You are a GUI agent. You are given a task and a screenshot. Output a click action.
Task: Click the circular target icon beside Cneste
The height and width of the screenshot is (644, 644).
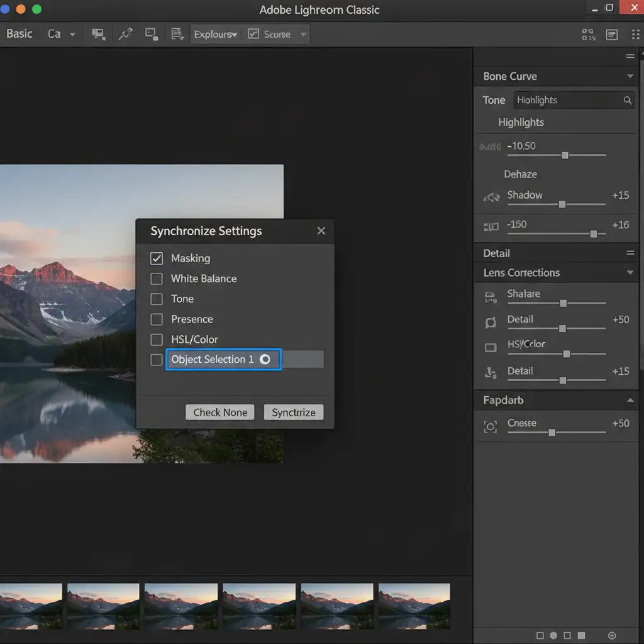coord(491,426)
